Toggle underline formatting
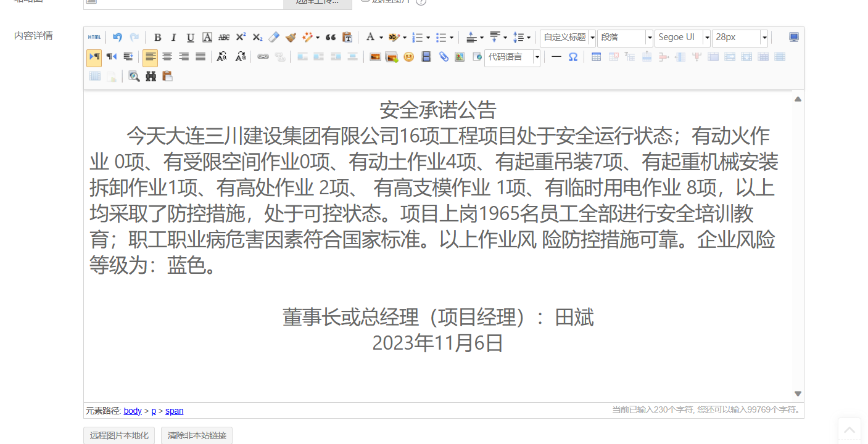This screenshot has height=444, width=868. (191, 38)
